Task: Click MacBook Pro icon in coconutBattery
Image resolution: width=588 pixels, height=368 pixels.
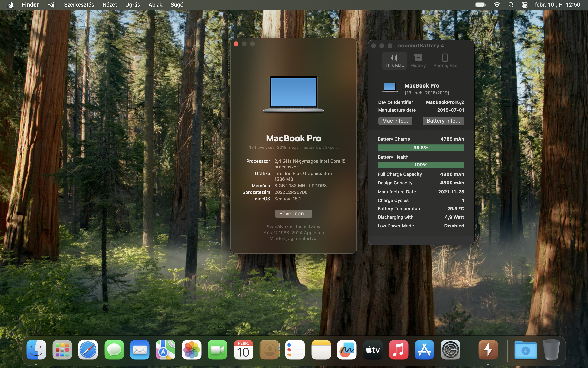Action: (x=390, y=87)
